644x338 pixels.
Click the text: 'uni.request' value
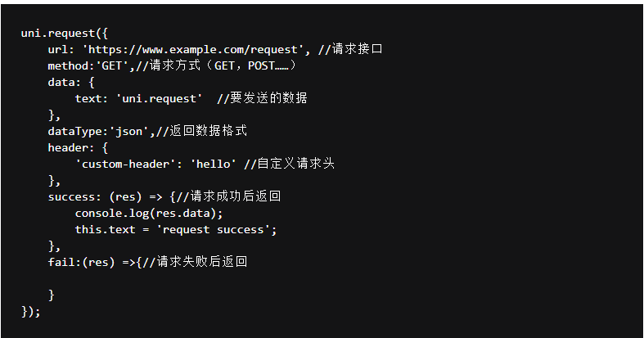coord(138,98)
